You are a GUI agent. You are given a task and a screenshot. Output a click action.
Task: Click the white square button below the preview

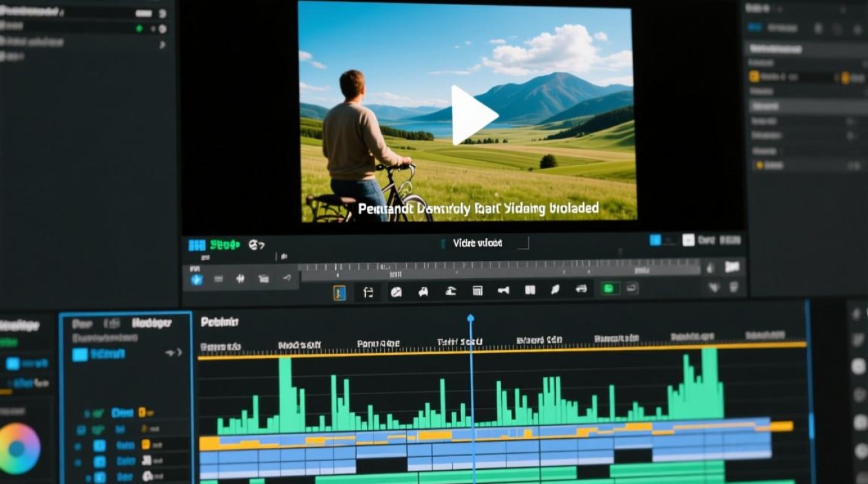[688, 240]
